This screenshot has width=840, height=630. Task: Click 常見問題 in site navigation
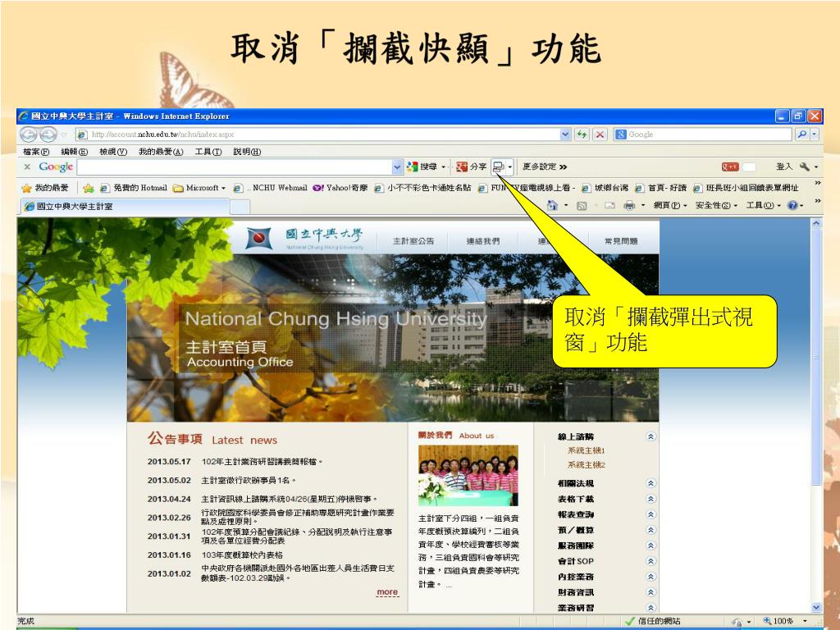(x=621, y=242)
